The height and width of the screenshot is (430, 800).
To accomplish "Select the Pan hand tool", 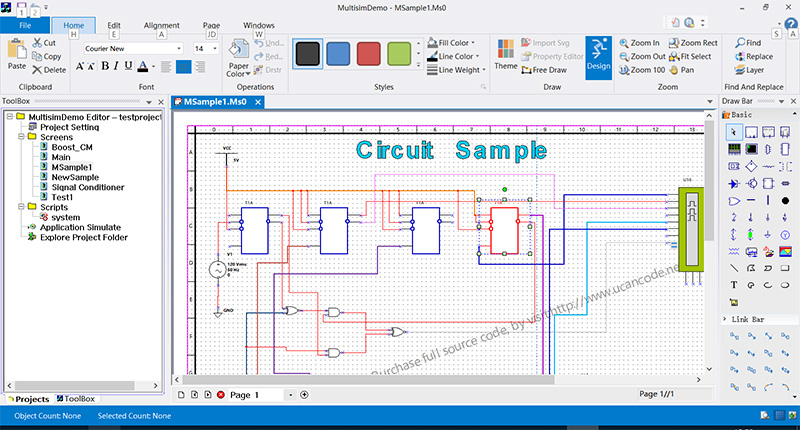I will pyautogui.click(x=681, y=70).
